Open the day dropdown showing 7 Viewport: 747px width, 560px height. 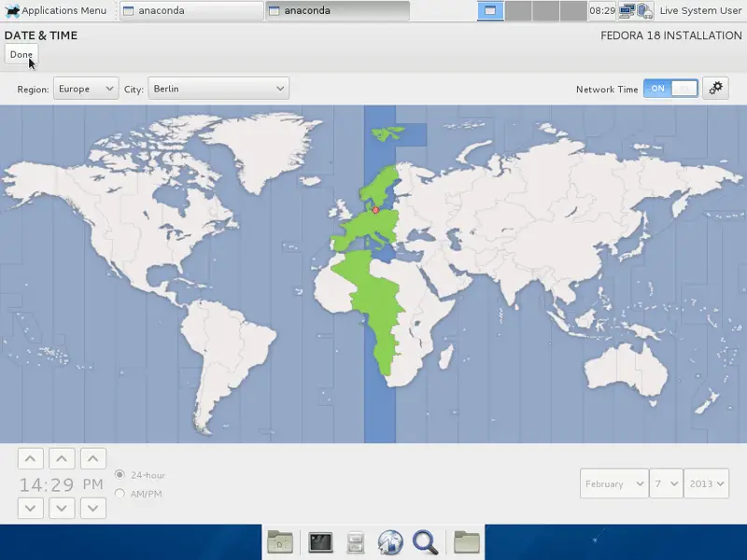(666, 483)
